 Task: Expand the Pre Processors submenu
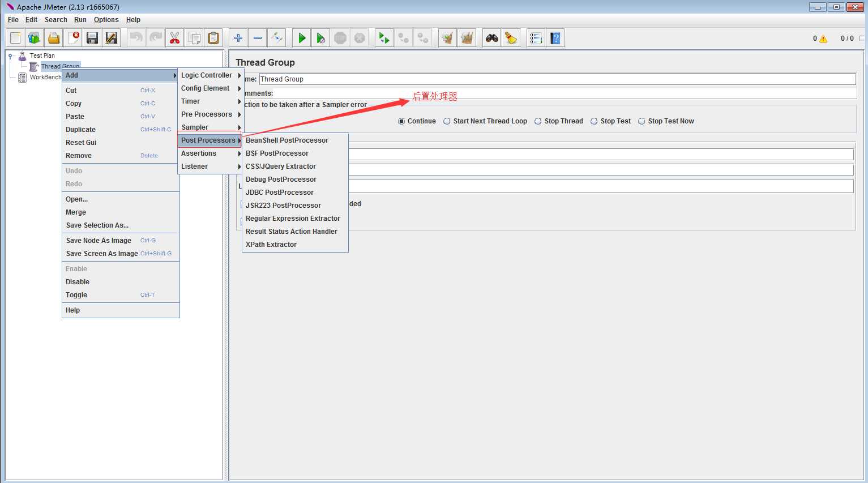pyautogui.click(x=211, y=114)
